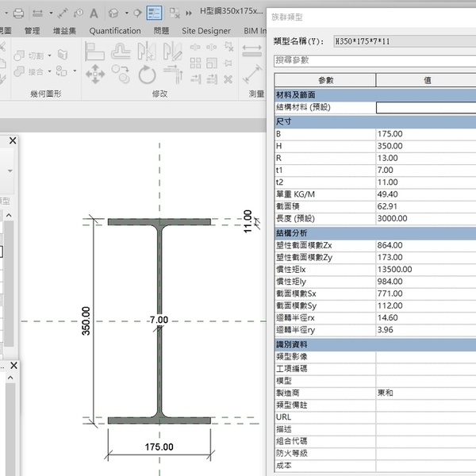This screenshot has width=476, height=476.
Task: Click the 搜尋參數 search field
Action: (x=374, y=60)
